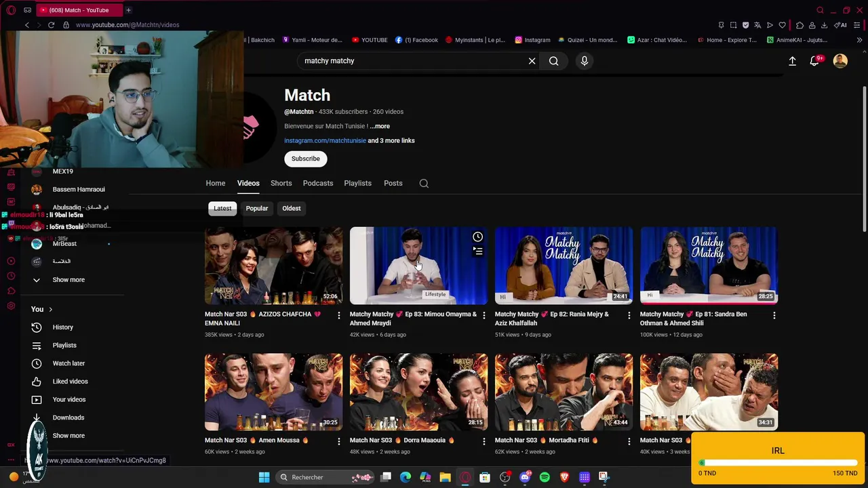Image resolution: width=868 pixels, height=488 pixels.
Task: Open the Playlists tab
Action: click(x=357, y=183)
